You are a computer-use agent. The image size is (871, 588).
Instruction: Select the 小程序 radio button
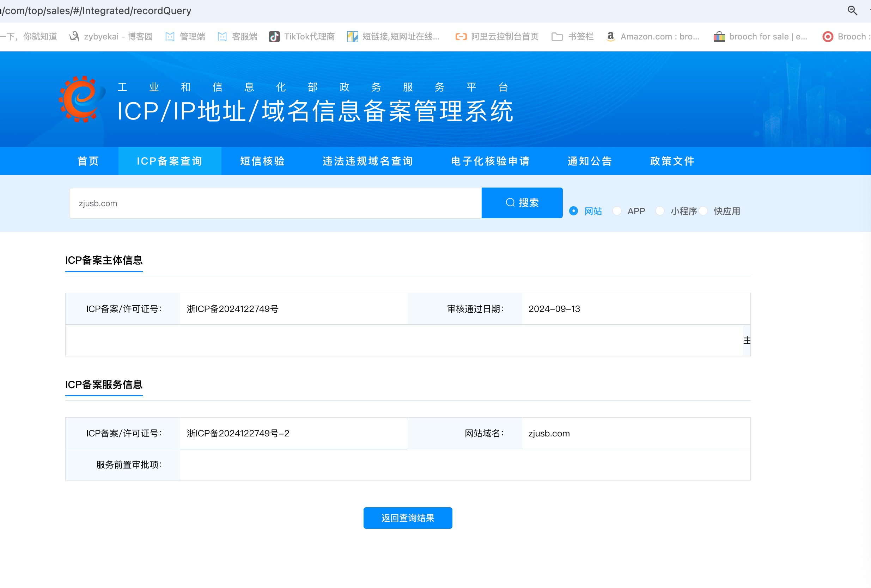pyautogui.click(x=660, y=211)
